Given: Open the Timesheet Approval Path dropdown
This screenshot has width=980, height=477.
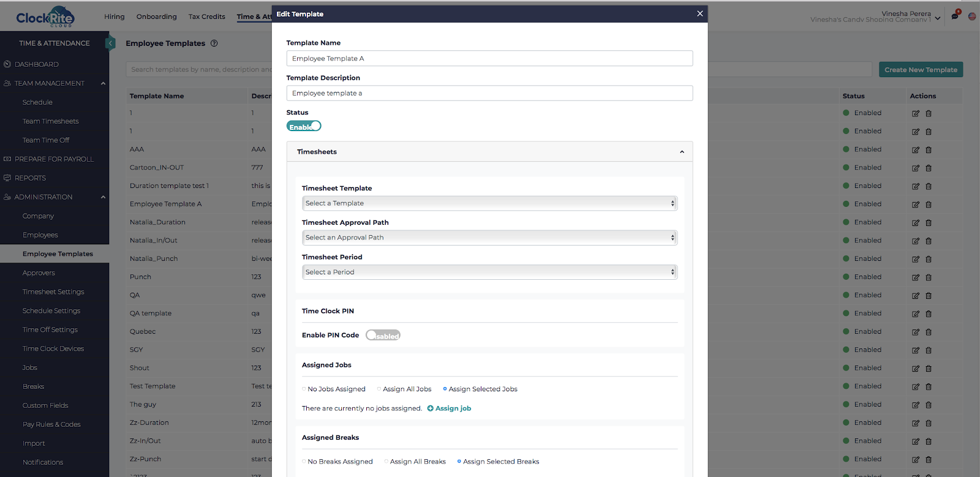Looking at the screenshot, I should point(489,238).
